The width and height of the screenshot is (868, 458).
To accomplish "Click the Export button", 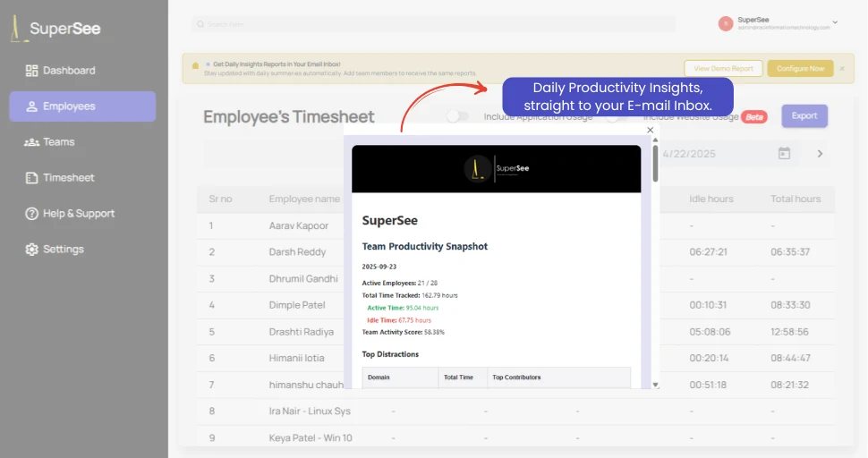I will point(804,115).
